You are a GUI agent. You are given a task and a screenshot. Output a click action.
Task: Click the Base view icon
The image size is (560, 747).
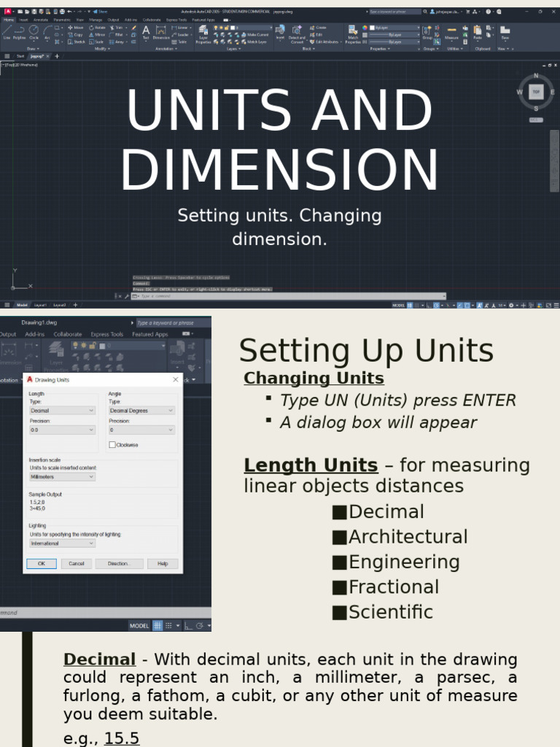pyautogui.click(x=505, y=32)
